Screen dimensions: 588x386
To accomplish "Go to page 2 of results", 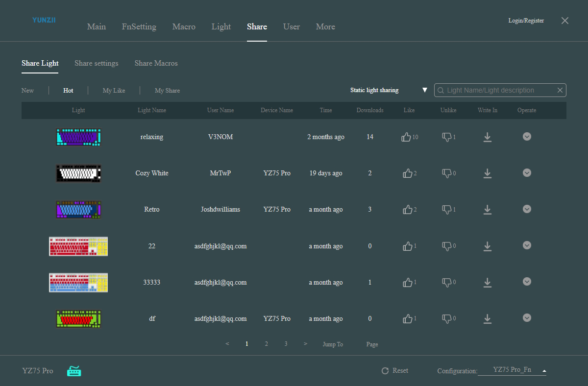I will pos(266,344).
